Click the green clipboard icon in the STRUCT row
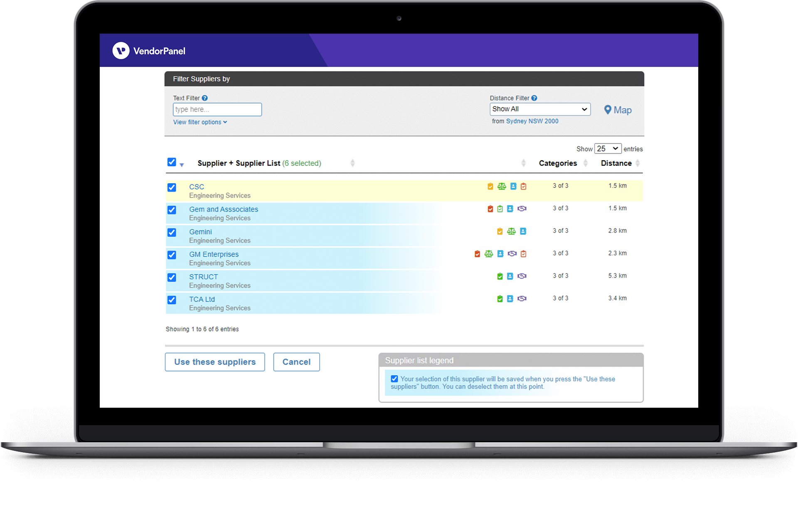Viewport: 798px width, 532px height. coord(500,276)
